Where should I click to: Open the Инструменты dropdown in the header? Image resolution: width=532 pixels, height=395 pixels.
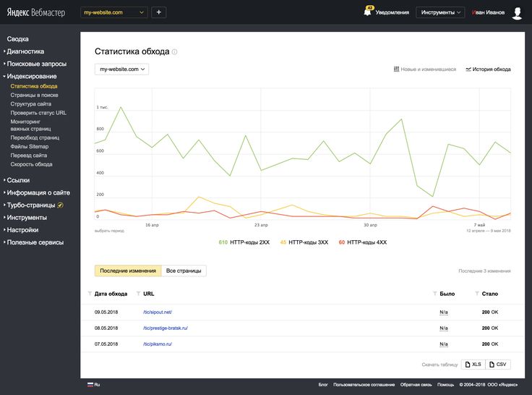point(440,12)
